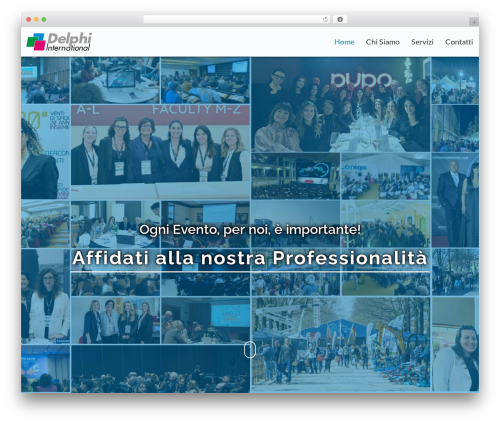Click the Delphi International logo
500x423 pixels.
click(x=59, y=42)
